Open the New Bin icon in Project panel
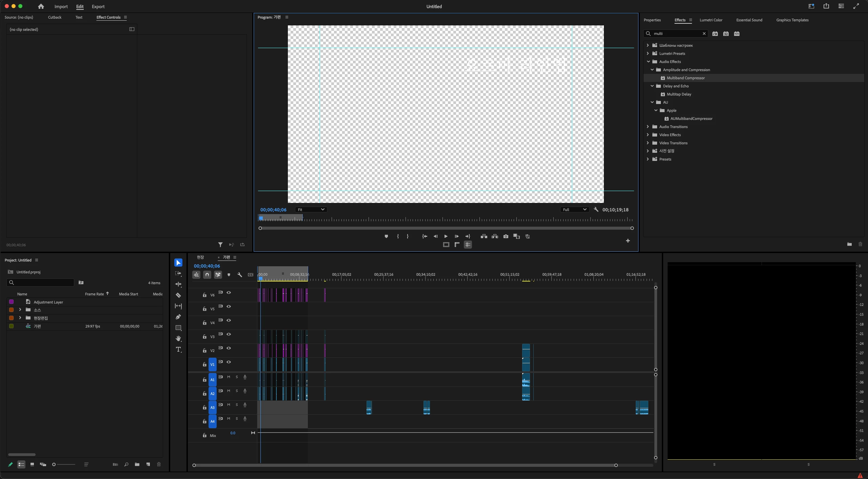Image resolution: width=868 pixels, height=479 pixels. click(x=137, y=464)
